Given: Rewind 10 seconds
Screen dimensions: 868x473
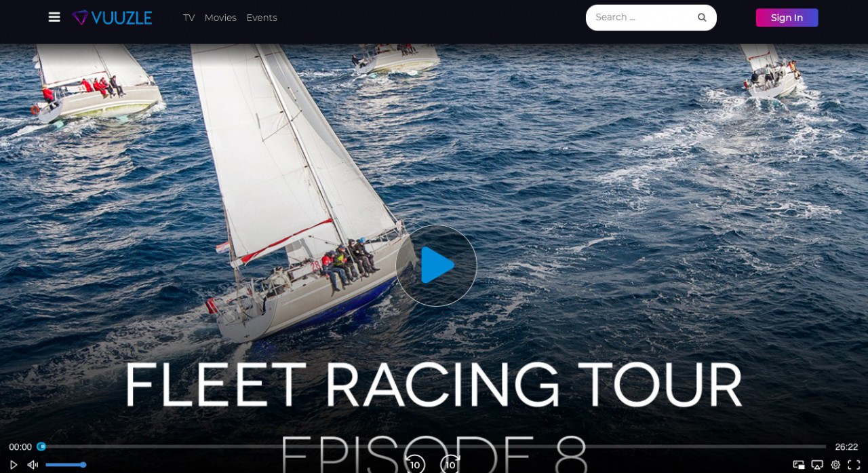Looking at the screenshot, I should (x=415, y=464).
